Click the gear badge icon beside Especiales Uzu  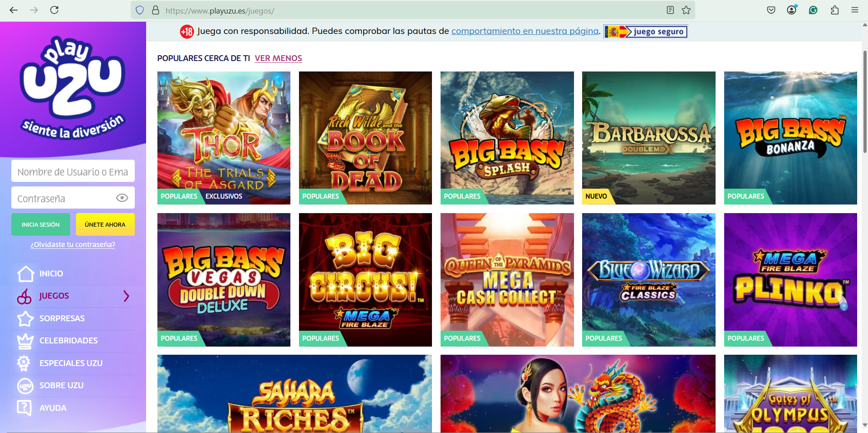24,363
